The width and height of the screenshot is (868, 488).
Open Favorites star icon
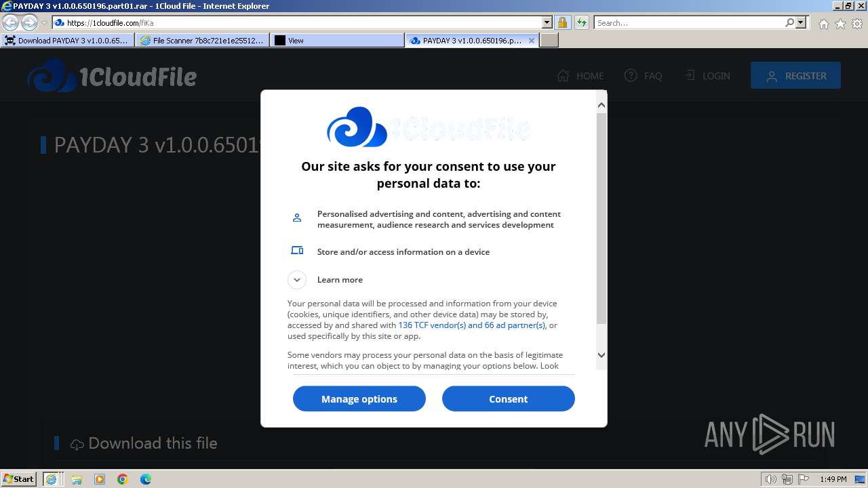[x=840, y=24]
